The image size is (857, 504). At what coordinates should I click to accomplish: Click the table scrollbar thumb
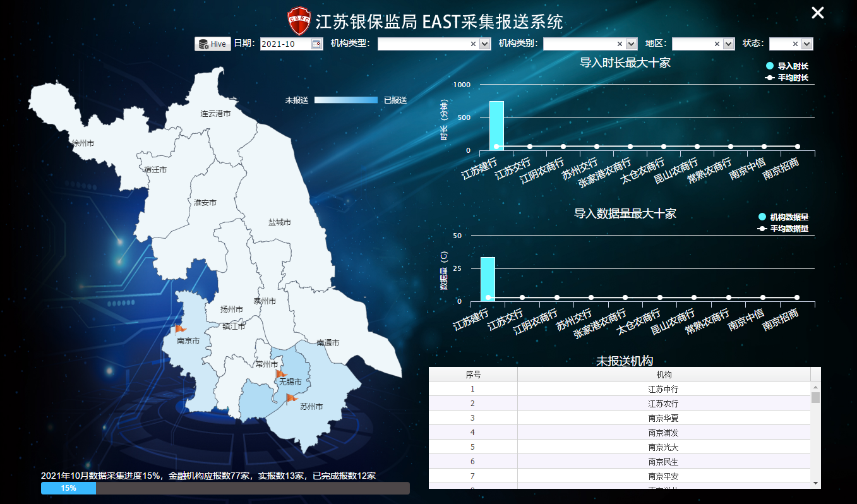(815, 397)
